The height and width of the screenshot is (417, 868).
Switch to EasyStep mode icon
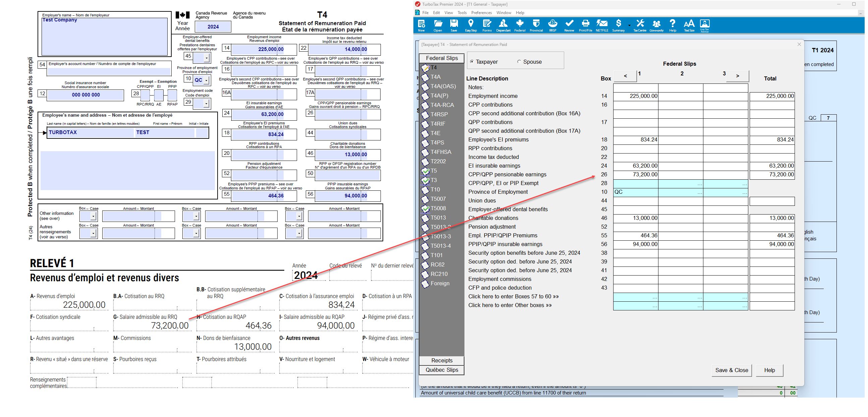(471, 25)
